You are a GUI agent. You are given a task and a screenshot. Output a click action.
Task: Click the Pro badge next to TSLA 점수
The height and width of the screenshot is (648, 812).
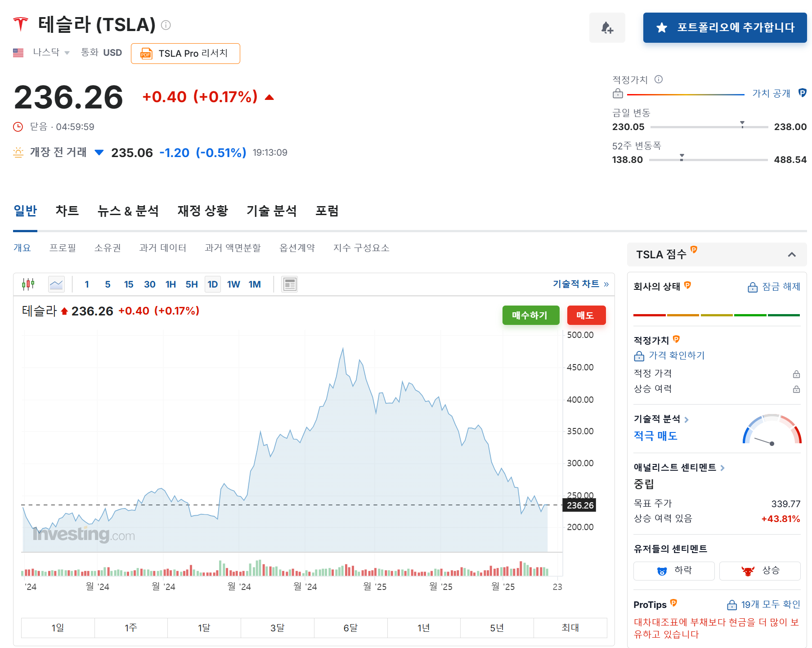pos(694,249)
